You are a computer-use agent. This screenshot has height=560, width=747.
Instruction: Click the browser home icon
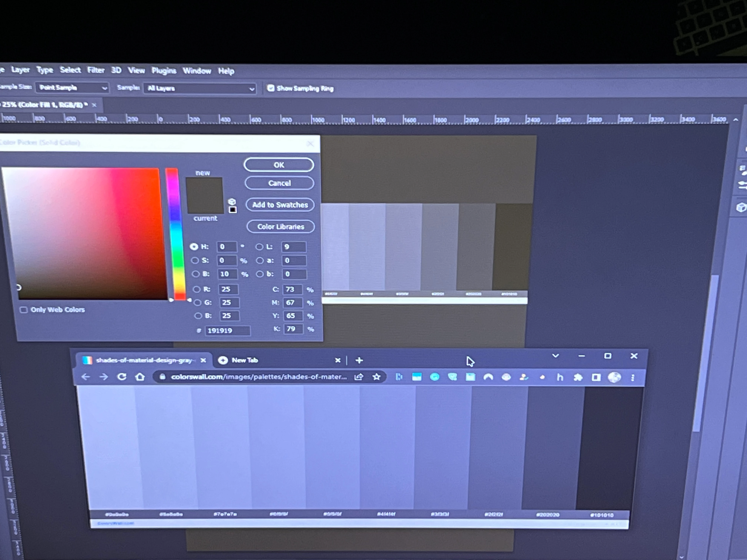(x=140, y=377)
